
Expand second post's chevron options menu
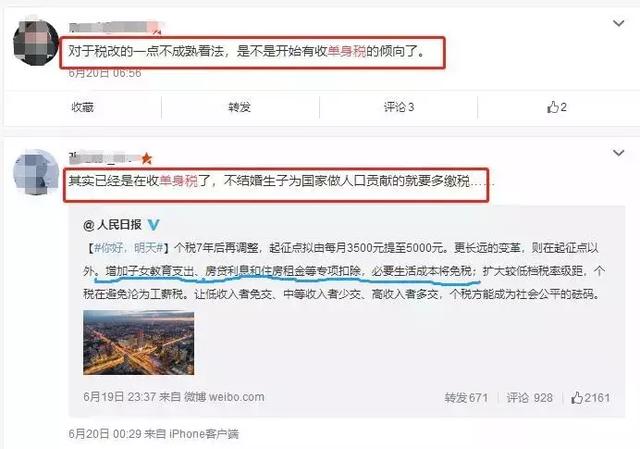pyautogui.click(x=618, y=153)
